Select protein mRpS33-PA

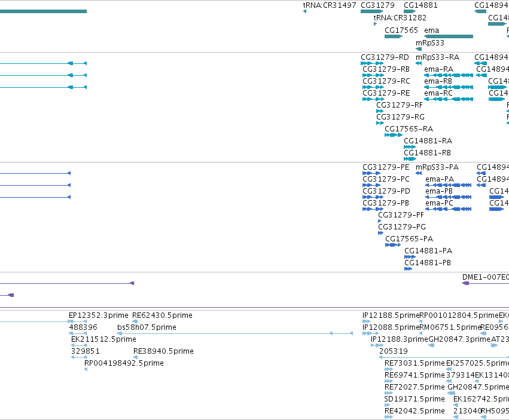click(x=437, y=167)
